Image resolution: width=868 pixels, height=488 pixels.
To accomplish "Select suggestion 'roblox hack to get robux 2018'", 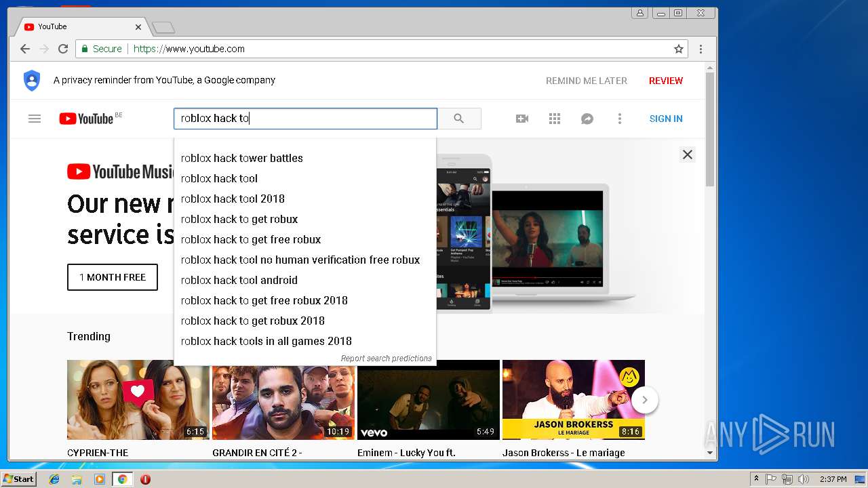I will coord(305,321).
